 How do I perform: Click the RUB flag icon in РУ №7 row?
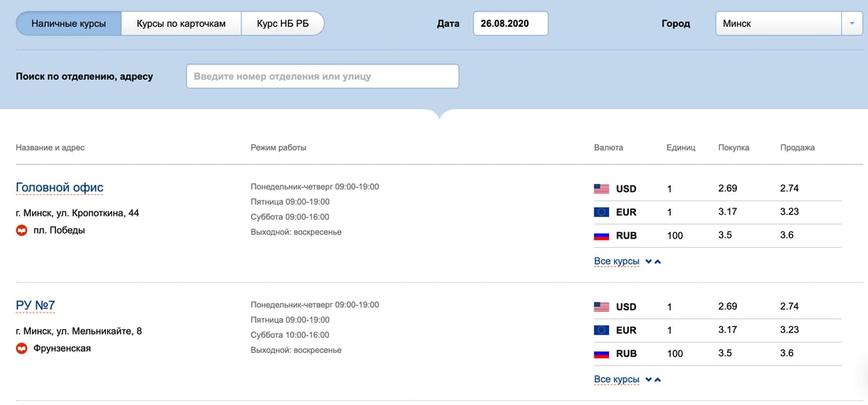click(601, 354)
